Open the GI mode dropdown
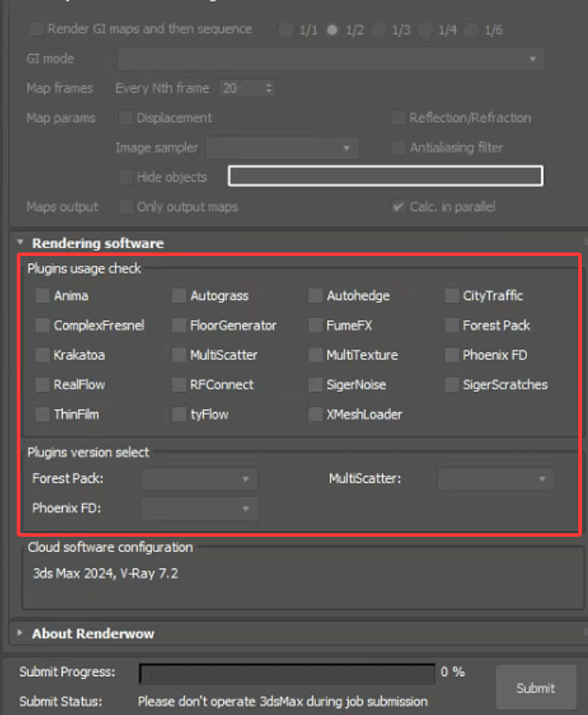The width and height of the screenshot is (588, 715). click(531, 58)
